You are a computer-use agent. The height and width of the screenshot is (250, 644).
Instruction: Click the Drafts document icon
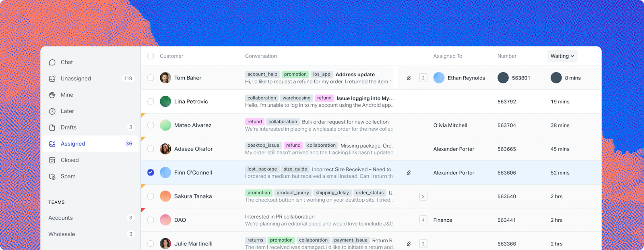click(x=52, y=127)
